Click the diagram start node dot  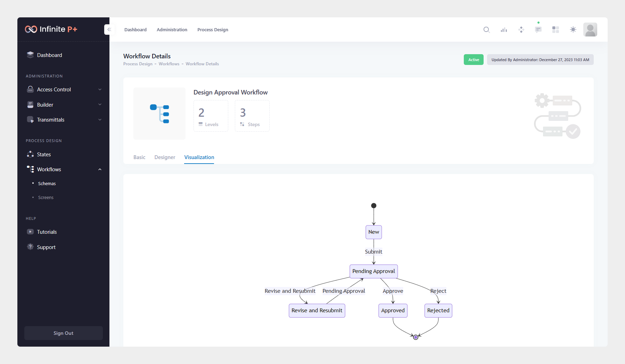point(374,206)
